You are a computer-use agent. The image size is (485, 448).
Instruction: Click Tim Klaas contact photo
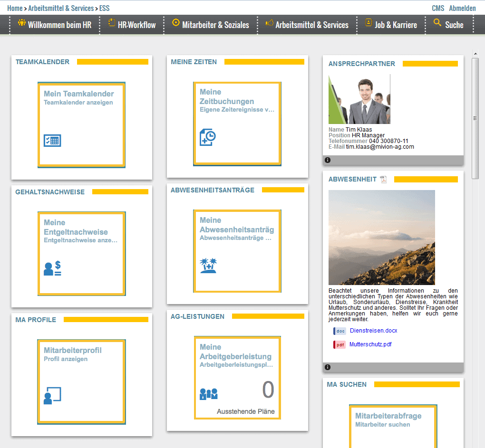pyautogui.click(x=359, y=99)
